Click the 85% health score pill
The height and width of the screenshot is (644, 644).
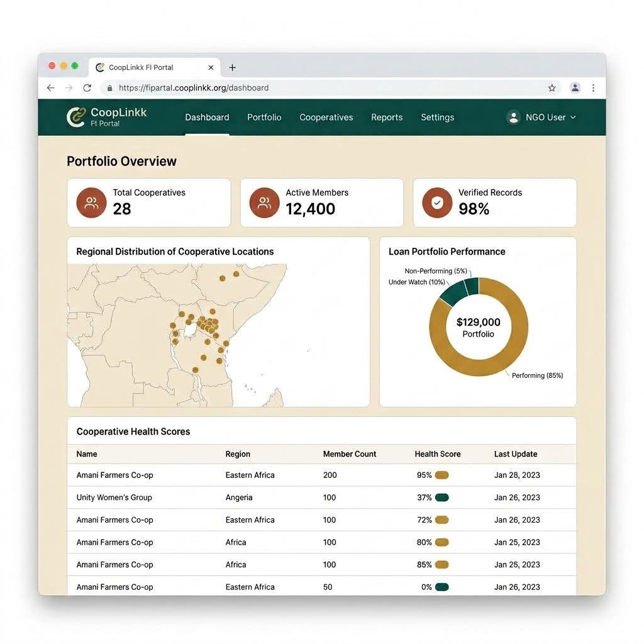pyautogui.click(x=442, y=565)
